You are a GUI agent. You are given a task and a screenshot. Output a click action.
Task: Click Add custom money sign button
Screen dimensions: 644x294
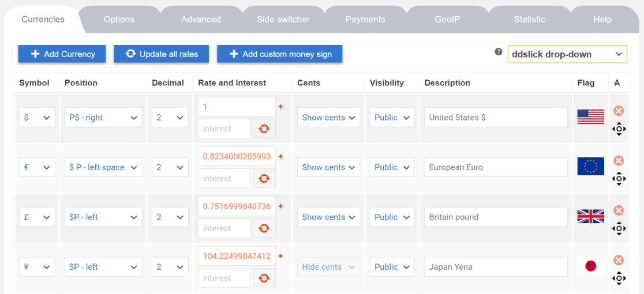280,54
